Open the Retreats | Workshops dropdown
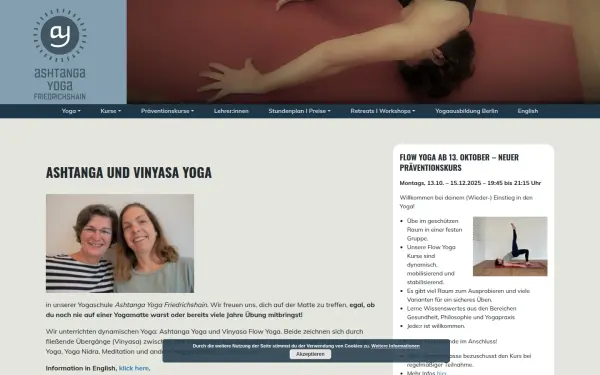The height and width of the screenshot is (375, 600). (x=383, y=111)
